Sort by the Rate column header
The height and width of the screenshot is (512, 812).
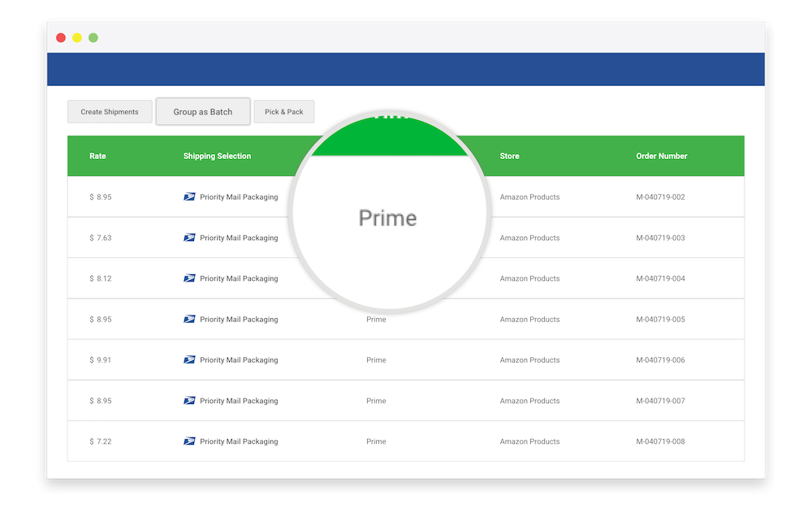97,156
